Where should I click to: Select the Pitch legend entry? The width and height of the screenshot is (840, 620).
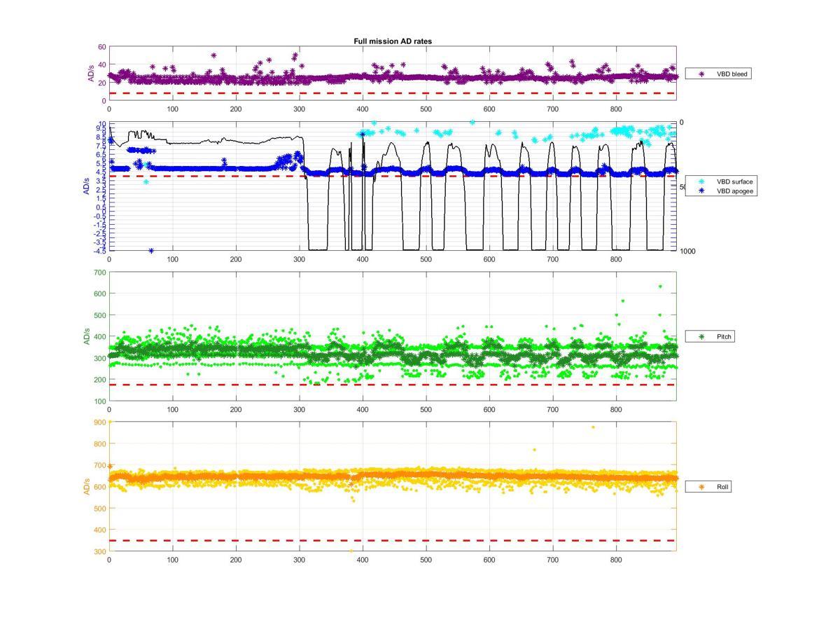[x=710, y=337]
